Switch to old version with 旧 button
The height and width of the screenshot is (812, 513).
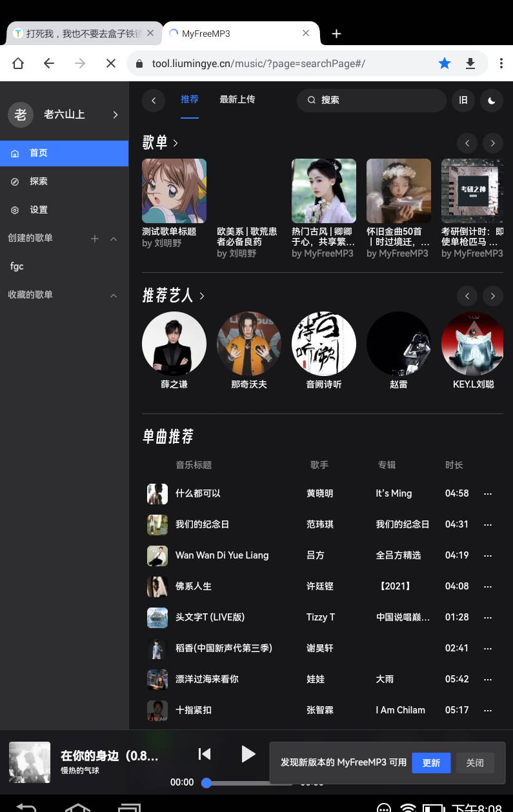click(463, 100)
